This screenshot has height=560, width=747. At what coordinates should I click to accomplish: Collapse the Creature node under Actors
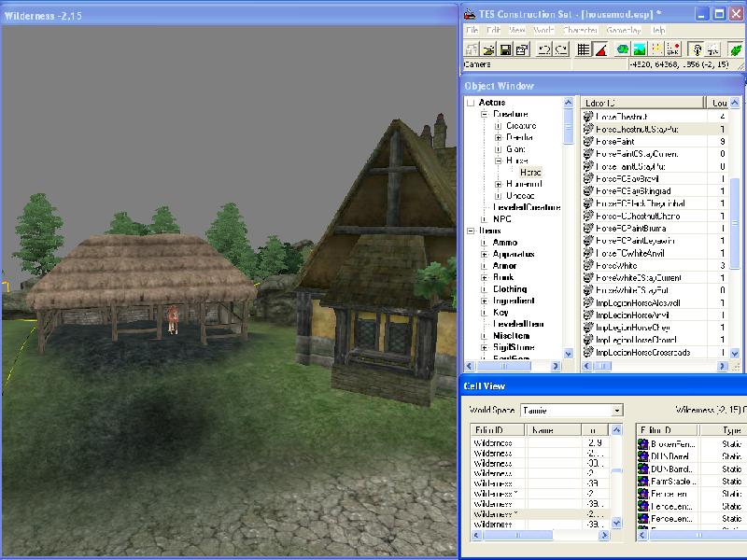tap(485, 114)
